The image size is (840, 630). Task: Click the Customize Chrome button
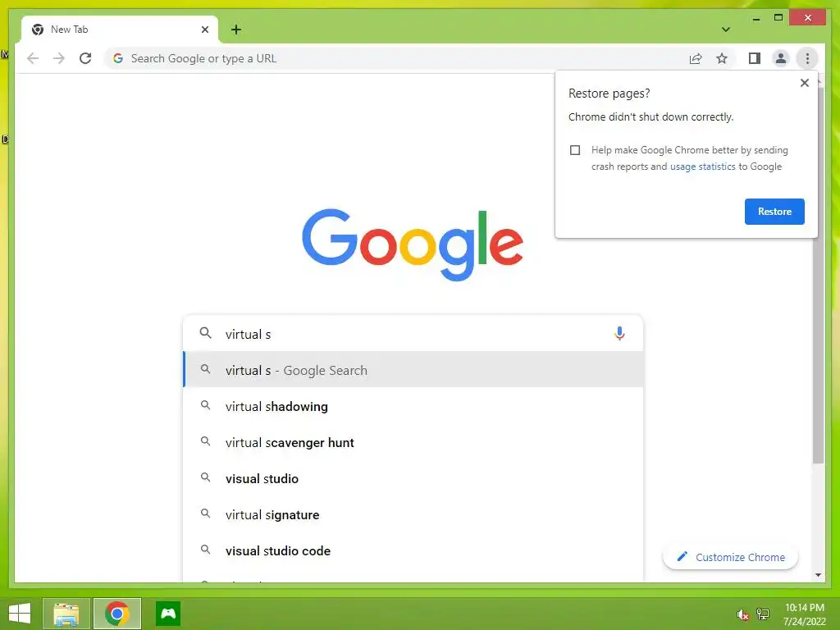730,557
